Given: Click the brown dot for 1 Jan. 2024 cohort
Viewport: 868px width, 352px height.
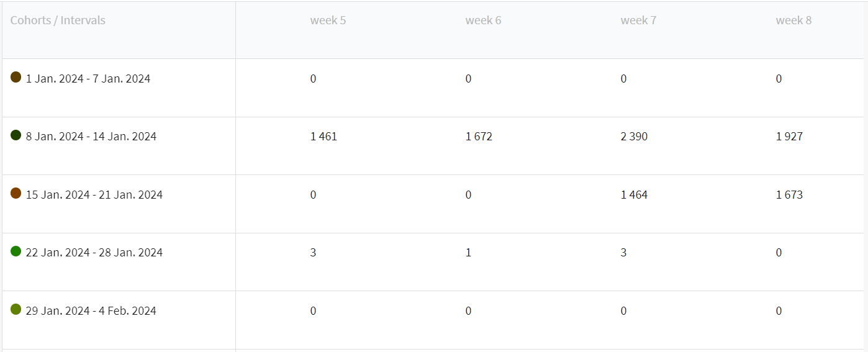Looking at the screenshot, I should [16, 77].
